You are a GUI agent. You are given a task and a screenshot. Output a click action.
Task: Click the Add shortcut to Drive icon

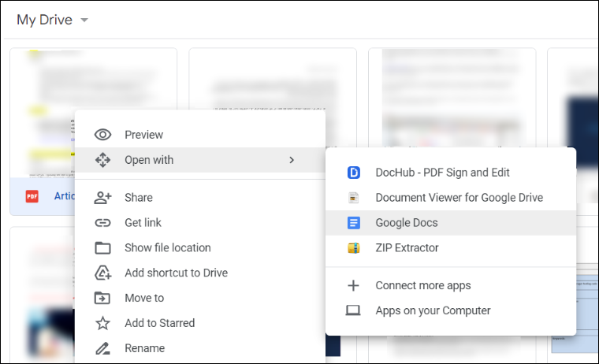[x=102, y=273]
